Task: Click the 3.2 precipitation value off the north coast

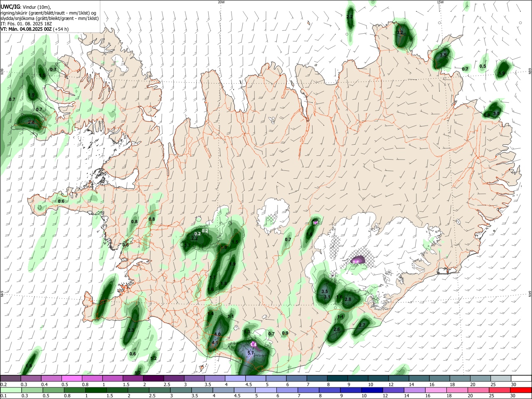Action: pos(400,32)
